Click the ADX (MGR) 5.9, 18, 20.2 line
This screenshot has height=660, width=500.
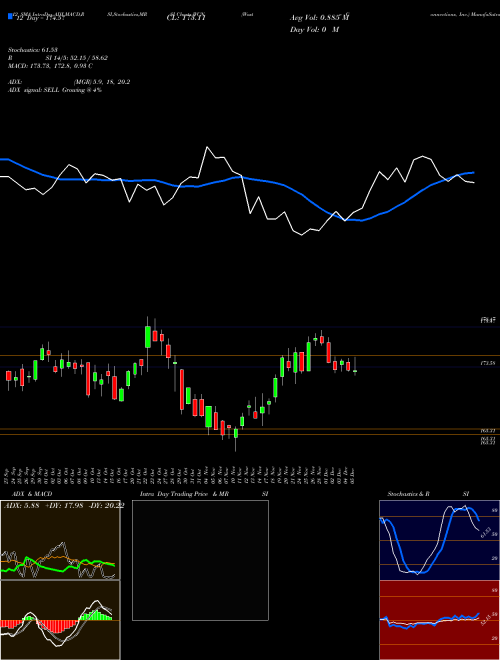[69, 82]
